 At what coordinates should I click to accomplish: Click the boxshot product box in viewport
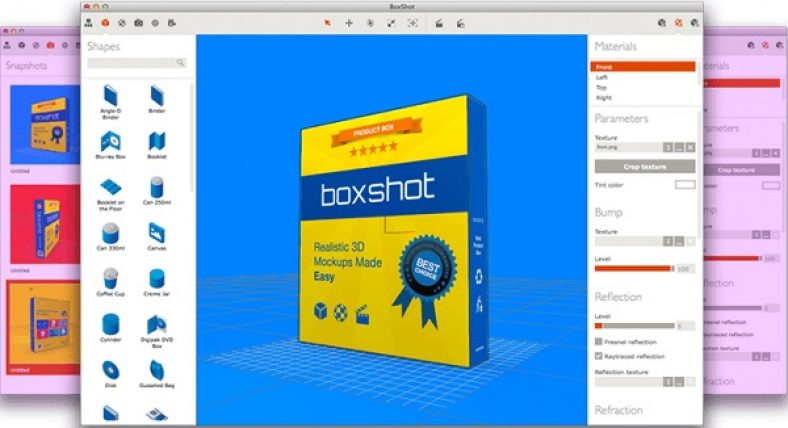pos(393,231)
